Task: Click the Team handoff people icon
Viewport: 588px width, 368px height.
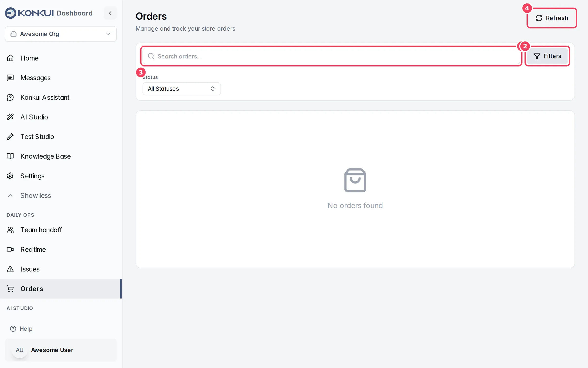Action: click(x=10, y=230)
